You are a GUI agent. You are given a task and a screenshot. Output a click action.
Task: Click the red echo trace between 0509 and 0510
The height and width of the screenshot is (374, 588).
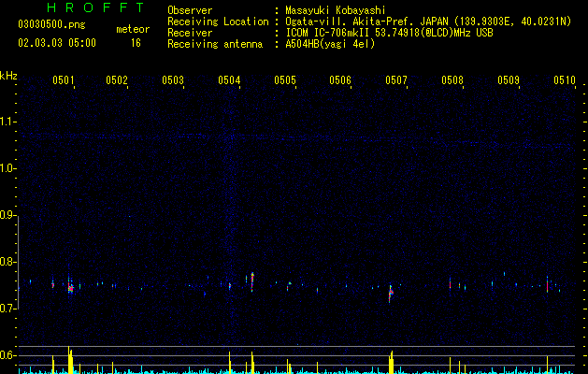pyautogui.click(x=547, y=285)
